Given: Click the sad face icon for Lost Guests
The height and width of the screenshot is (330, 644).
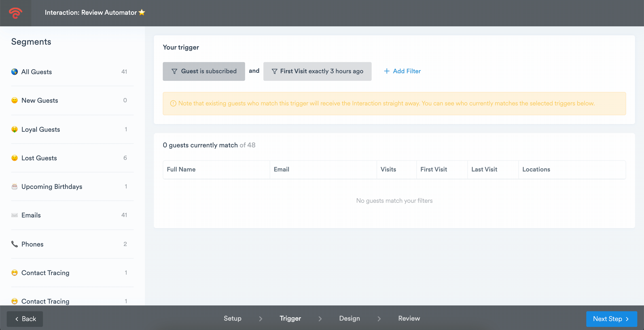Looking at the screenshot, I should click(x=15, y=158).
